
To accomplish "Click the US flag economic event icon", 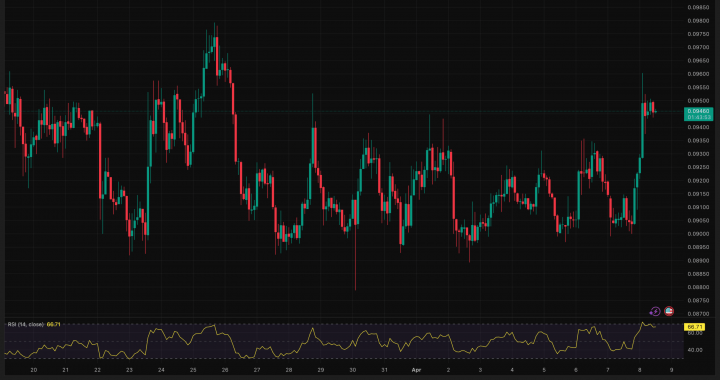I will pyautogui.click(x=669, y=312).
